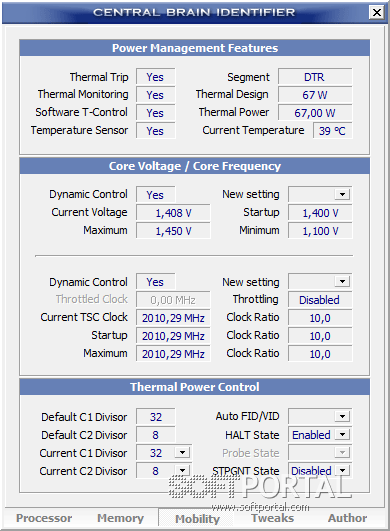Click the Default C1 Divisor value 32
Image resolution: width=390 pixels, height=531 pixels.
[155, 417]
